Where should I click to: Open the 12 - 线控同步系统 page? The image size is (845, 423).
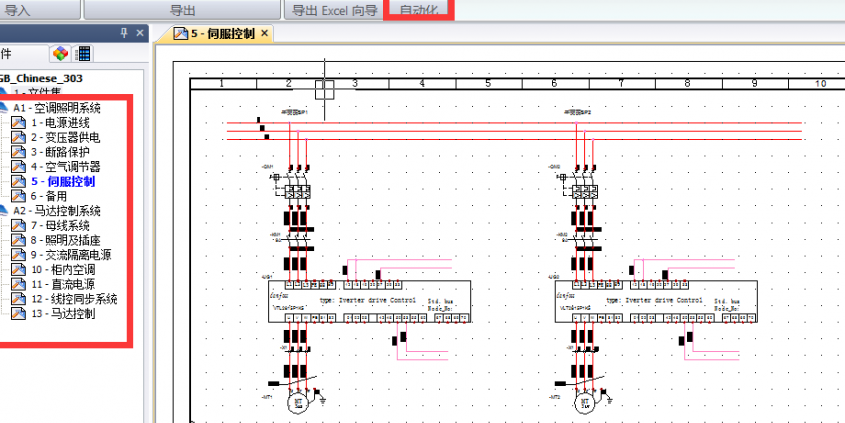[74, 299]
